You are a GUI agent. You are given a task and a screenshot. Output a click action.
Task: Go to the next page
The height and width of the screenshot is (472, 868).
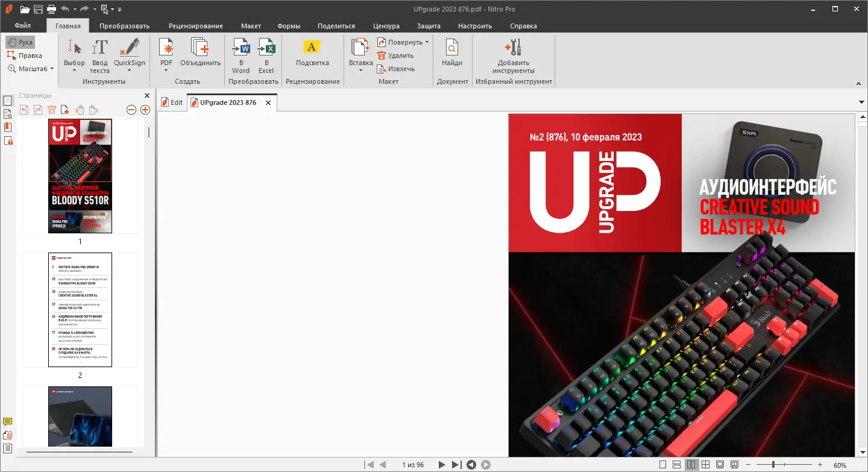point(442,465)
